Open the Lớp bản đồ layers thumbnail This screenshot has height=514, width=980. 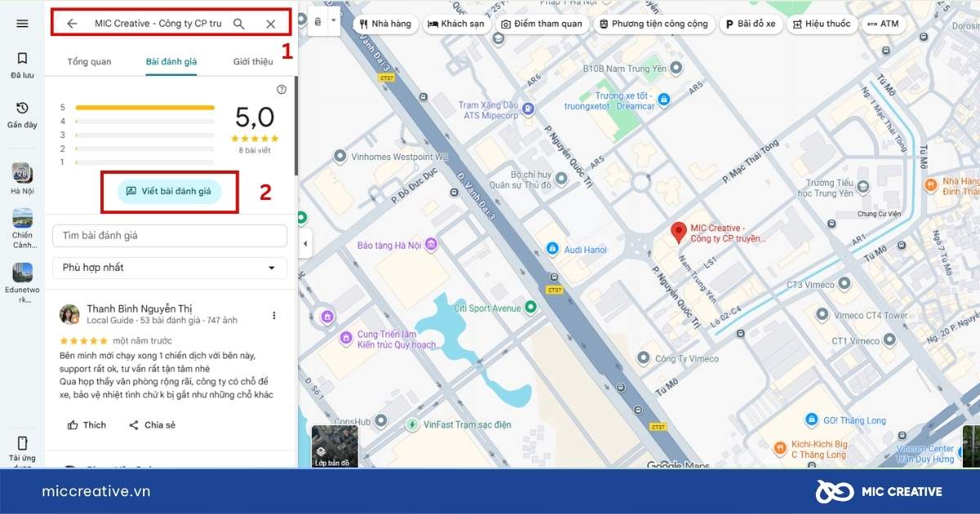[335, 446]
